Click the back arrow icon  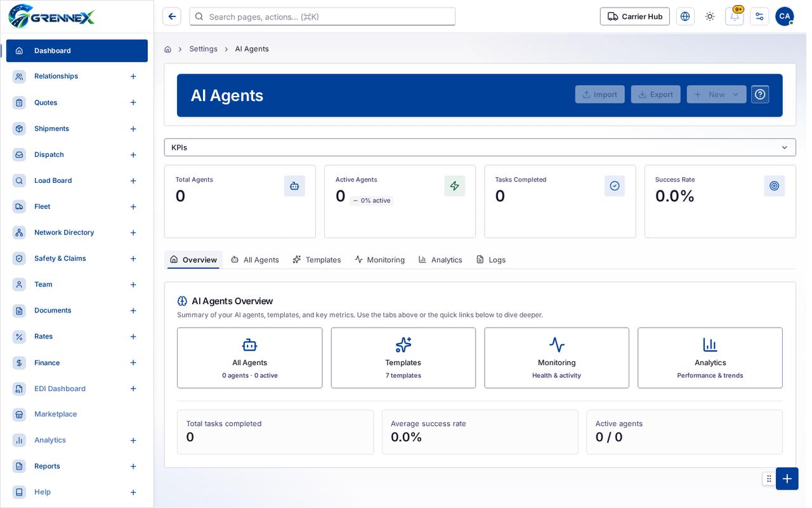[172, 17]
